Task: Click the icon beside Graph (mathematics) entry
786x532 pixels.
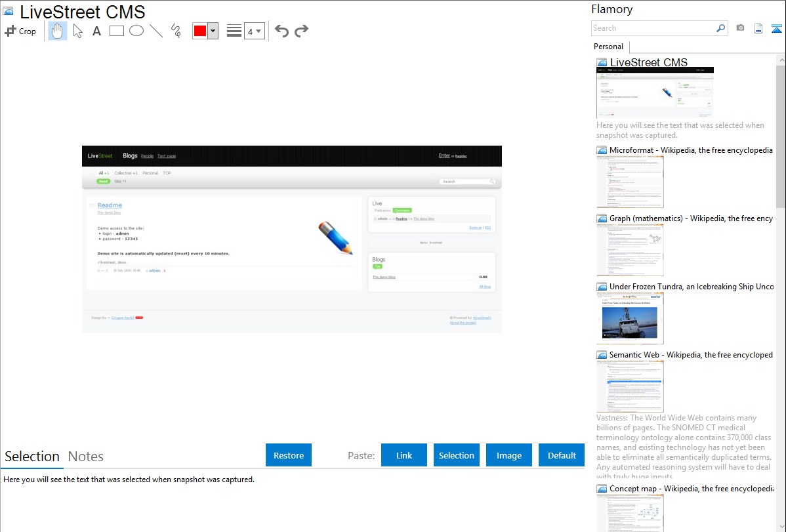Action: coord(602,218)
